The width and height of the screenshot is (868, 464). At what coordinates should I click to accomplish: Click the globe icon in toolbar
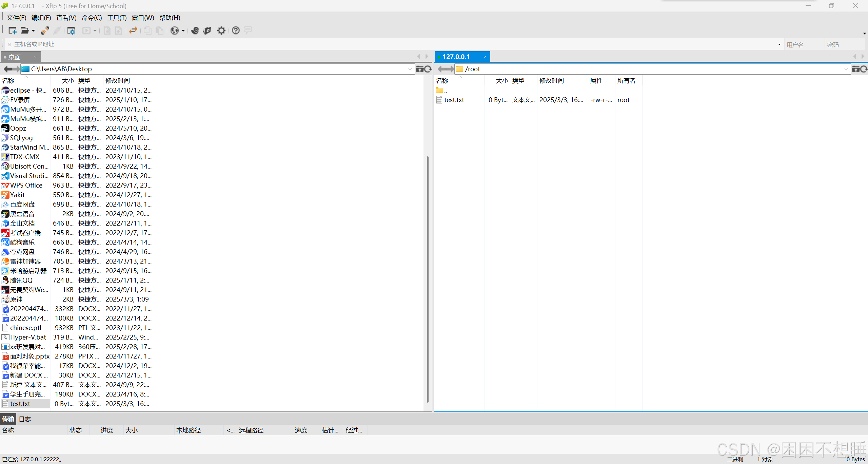[x=174, y=31]
